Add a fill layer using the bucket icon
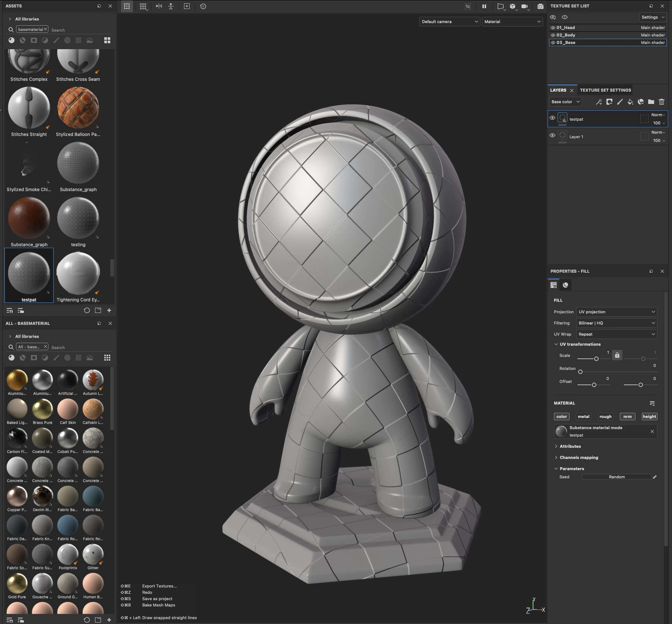 (x=630, y=102)
